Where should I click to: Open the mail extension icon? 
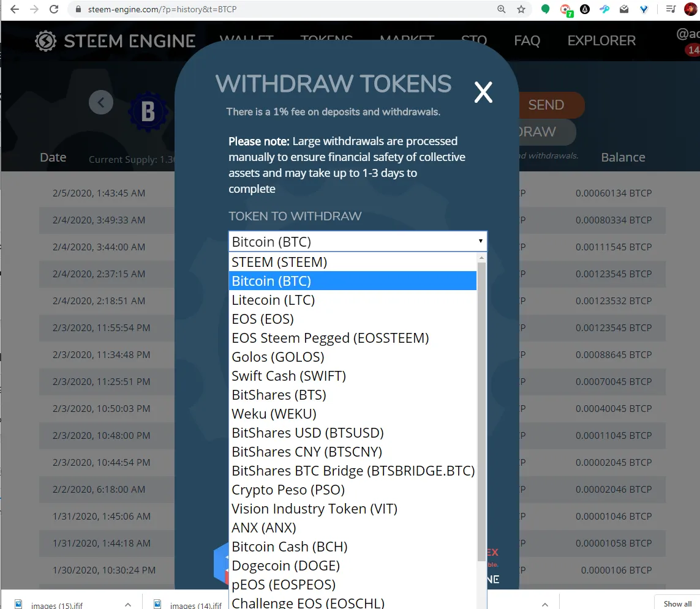(x=624, y=9)
